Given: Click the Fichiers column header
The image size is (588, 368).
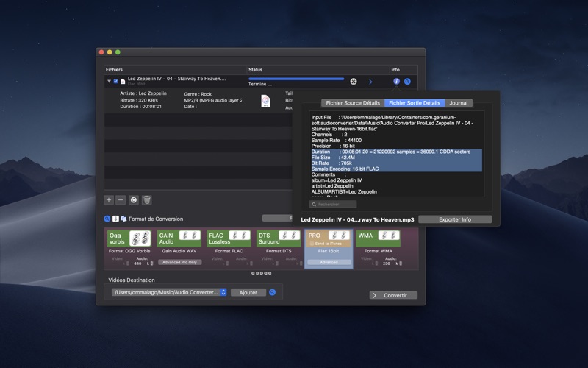Looking at the screenshot, I should (x=175, y=69).
